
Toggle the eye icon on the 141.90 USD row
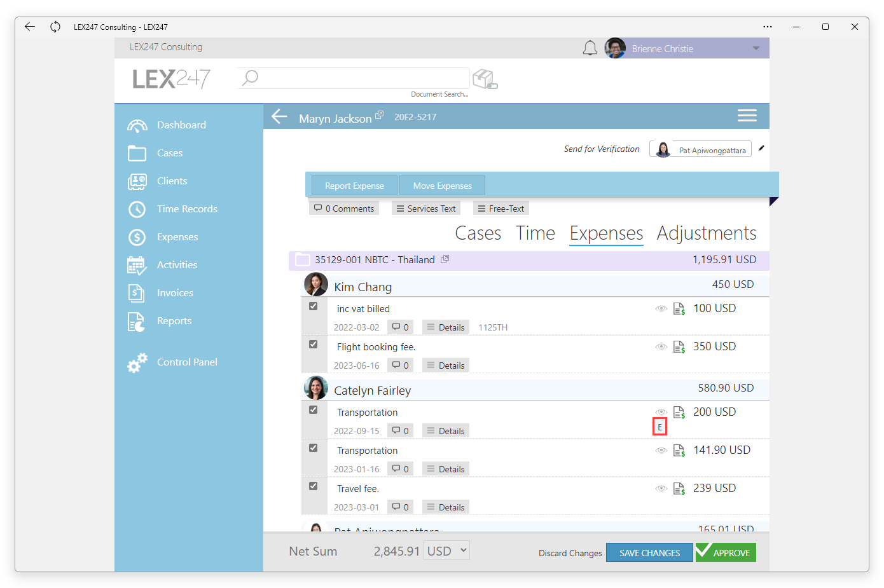coord(661,450)
